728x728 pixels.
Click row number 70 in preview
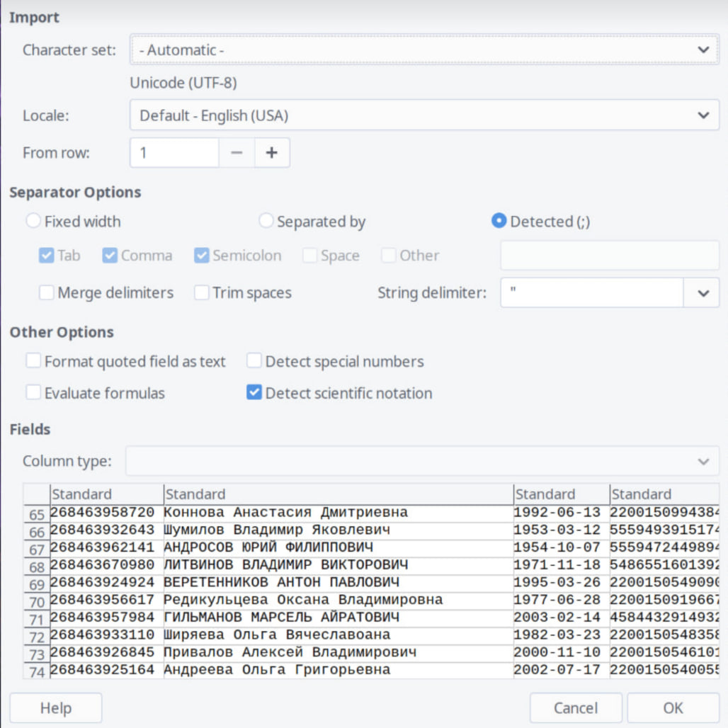[37, 602]
